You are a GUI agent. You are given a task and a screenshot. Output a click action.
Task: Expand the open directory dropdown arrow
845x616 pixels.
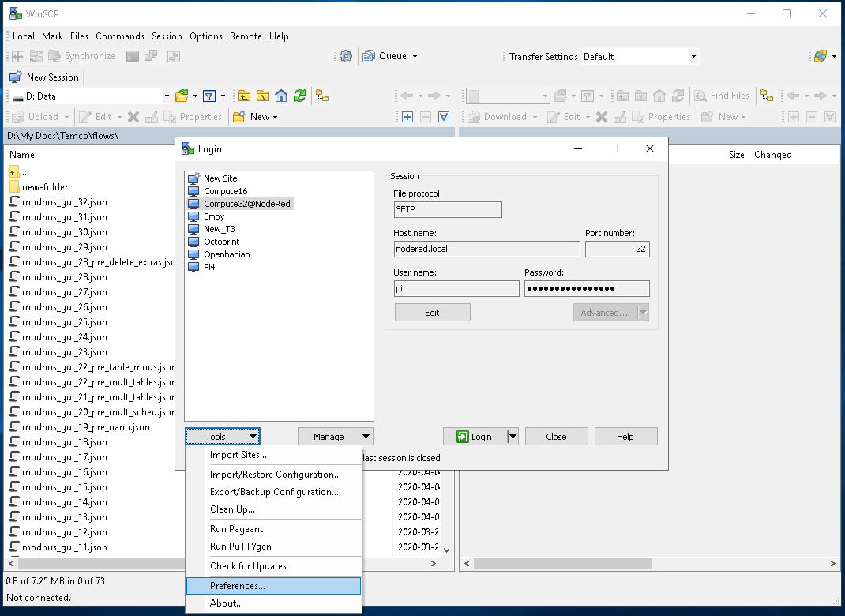click(x=195, y=96)
